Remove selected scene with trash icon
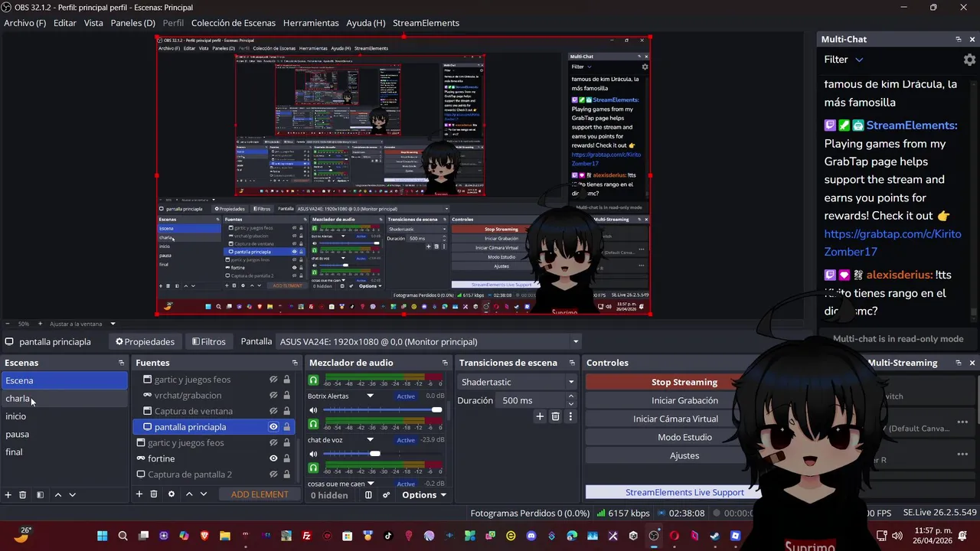Screen dimensions: 980x551 23,495
